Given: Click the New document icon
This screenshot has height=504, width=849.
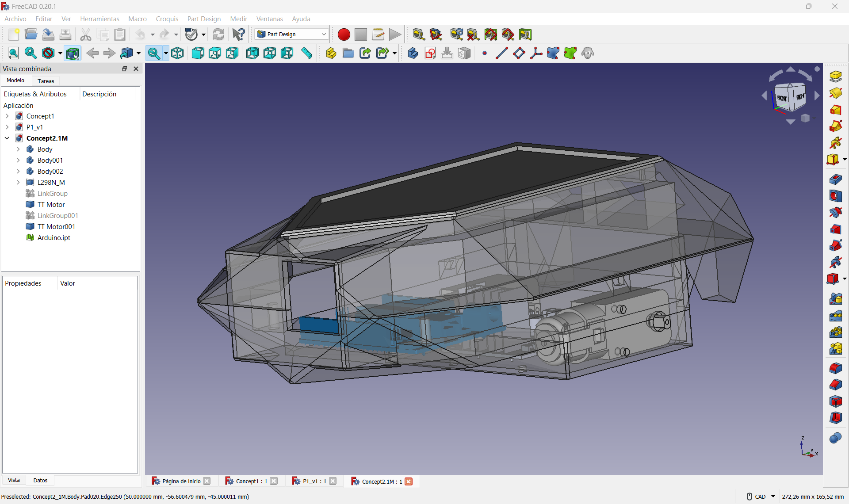Looking at the screenshot, I should (14, 34).
